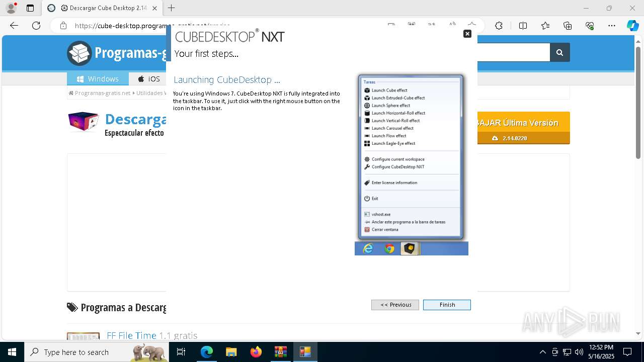This screenshot has height=362, width=644.
Task: Click the taskbar search box
Action: click(97, 352)
